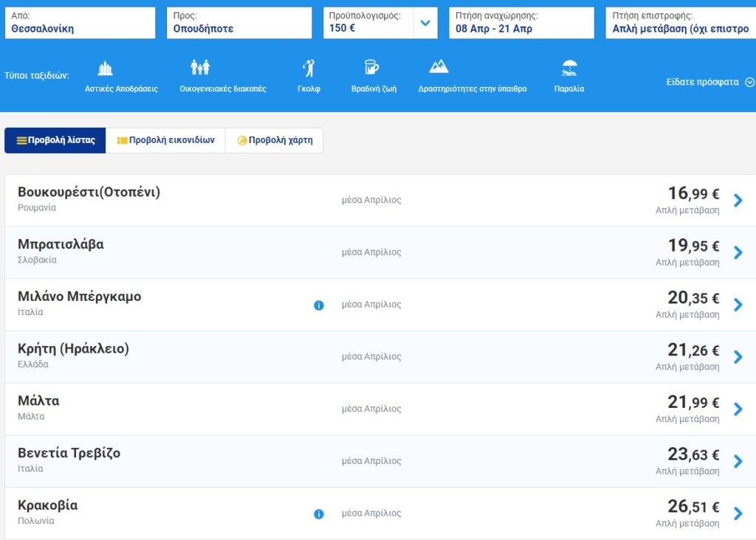
Task: Click info icon next to Μιλάνο Μπέργκαμο
Action: coord(319,305)
